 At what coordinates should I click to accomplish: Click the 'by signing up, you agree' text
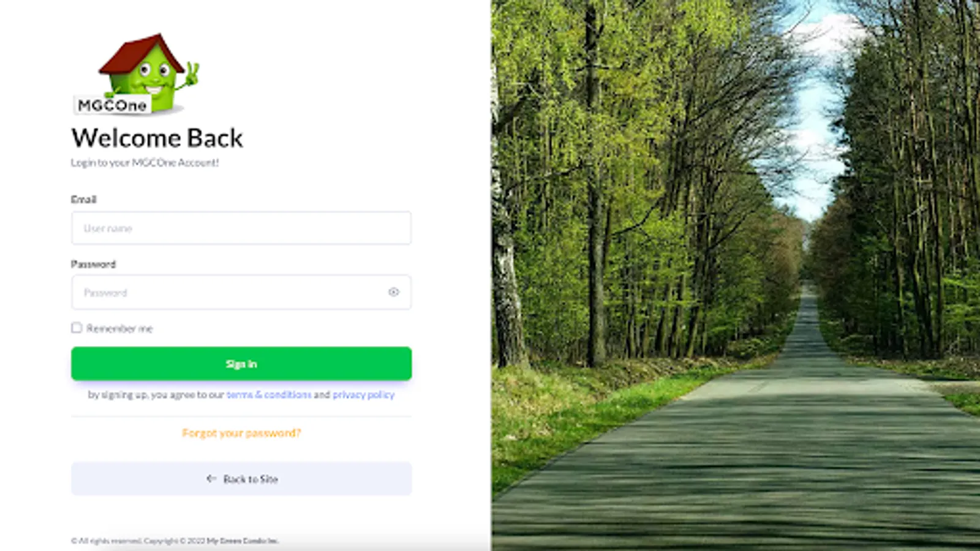(x=156, y=395)
